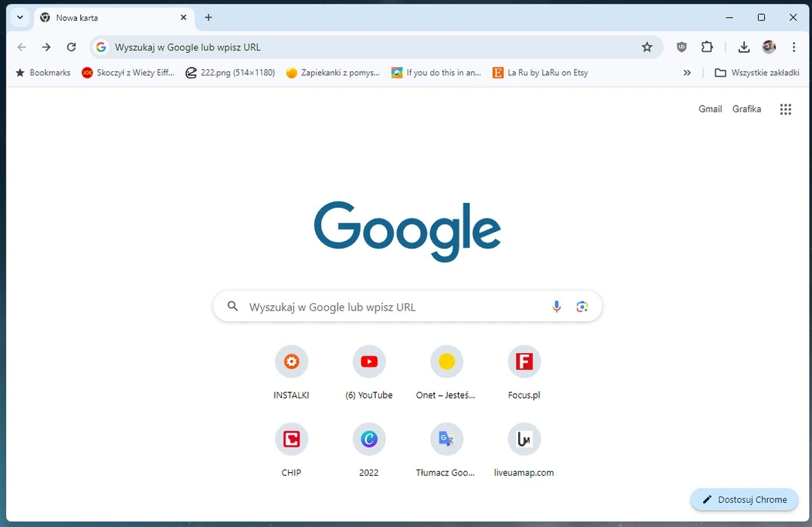Search by image with the Google Lens icon
812x527 pixels.
pyautogui.click(x=582, y=306)
